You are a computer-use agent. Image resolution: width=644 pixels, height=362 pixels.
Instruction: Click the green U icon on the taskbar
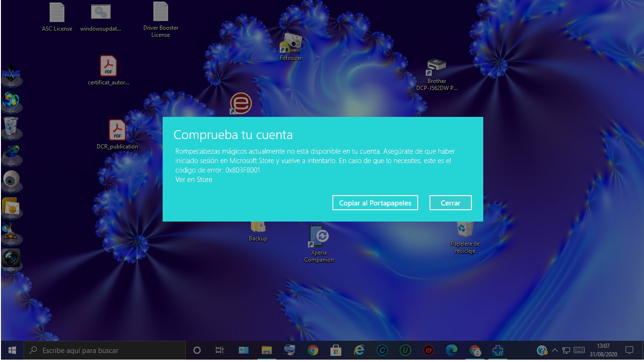tap(405, 350)
